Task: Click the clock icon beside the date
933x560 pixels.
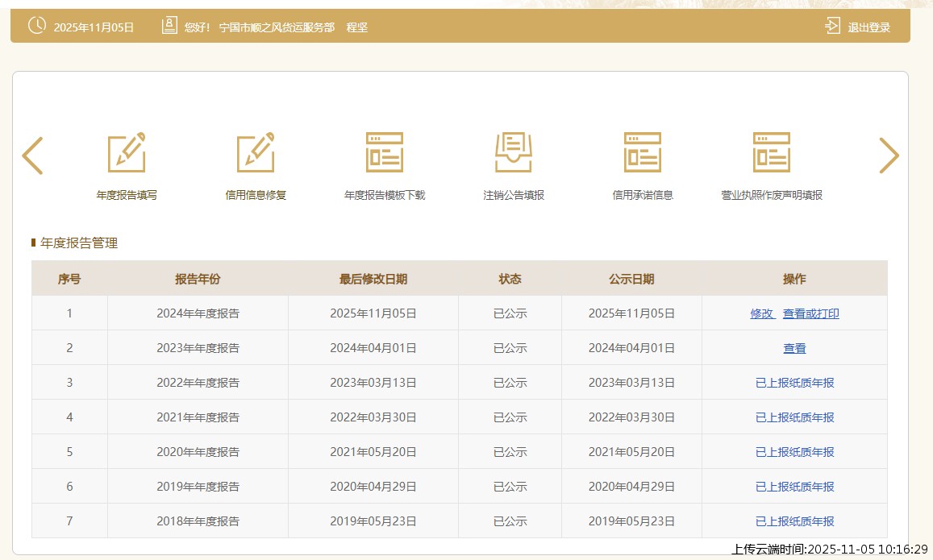Action: 37,26
